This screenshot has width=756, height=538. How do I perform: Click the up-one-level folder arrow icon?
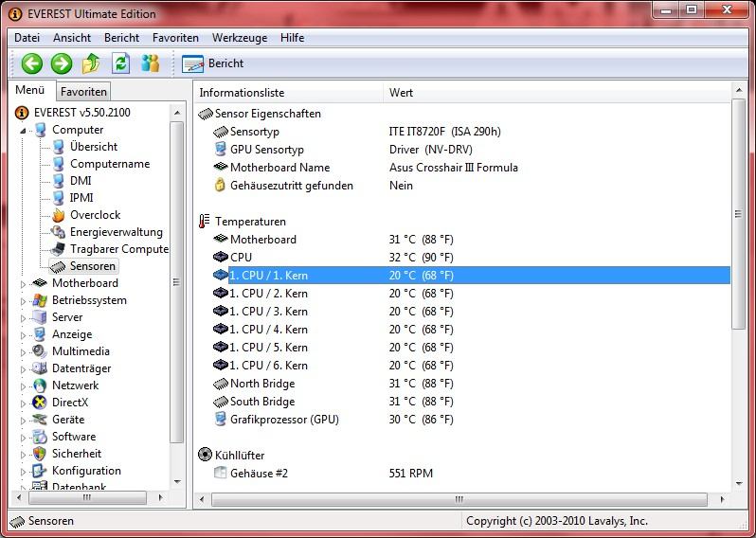91,63
